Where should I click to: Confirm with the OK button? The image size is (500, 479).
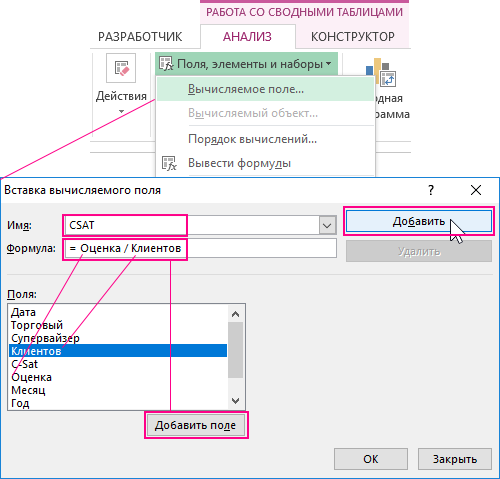coord(371,459)
